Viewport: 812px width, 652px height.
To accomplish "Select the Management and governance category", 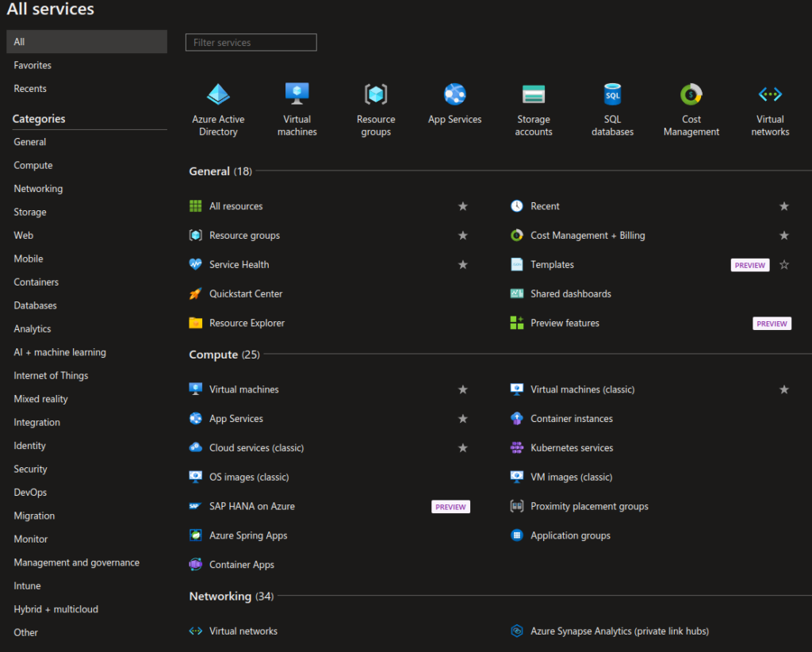I will click(x=77, y=562).
